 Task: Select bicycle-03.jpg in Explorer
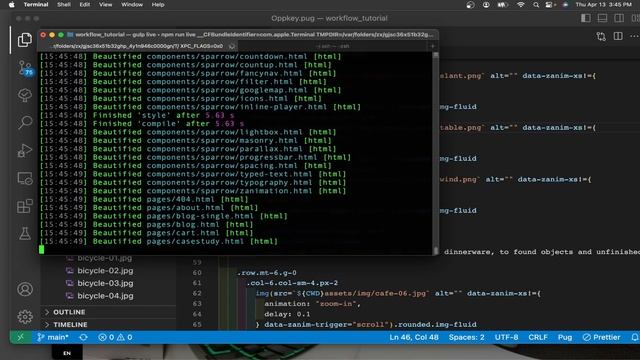click(105, 283)
